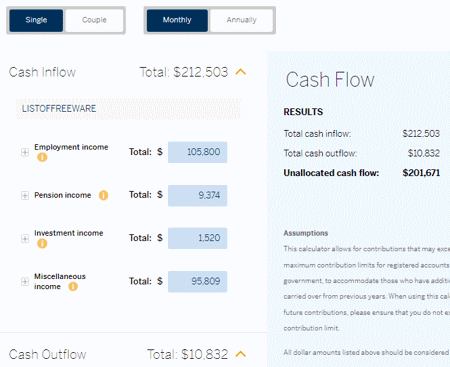The image size is (450, 367).
Task: Click the LISTOFFREEWARE label
Action: pos(59,109)
